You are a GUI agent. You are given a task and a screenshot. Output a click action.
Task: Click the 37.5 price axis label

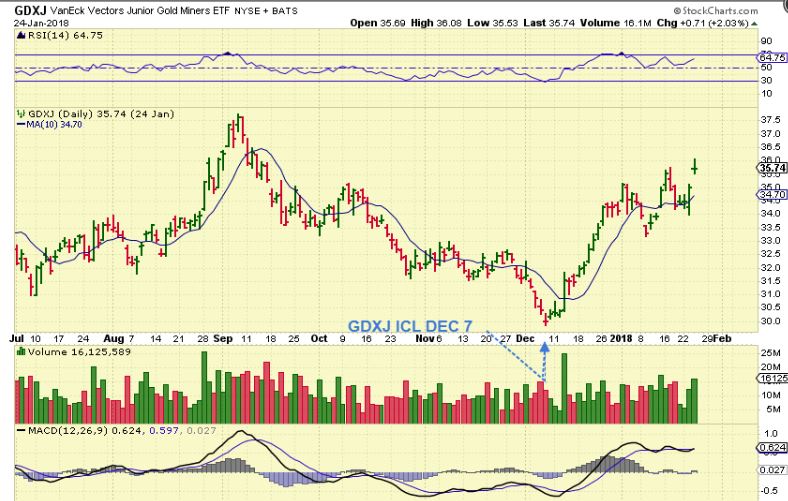[771, 120]
